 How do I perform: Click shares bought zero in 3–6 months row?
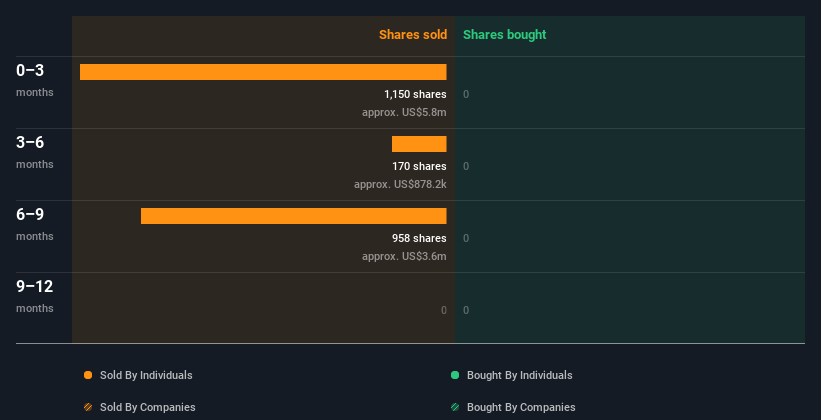[x=466, y=166]
